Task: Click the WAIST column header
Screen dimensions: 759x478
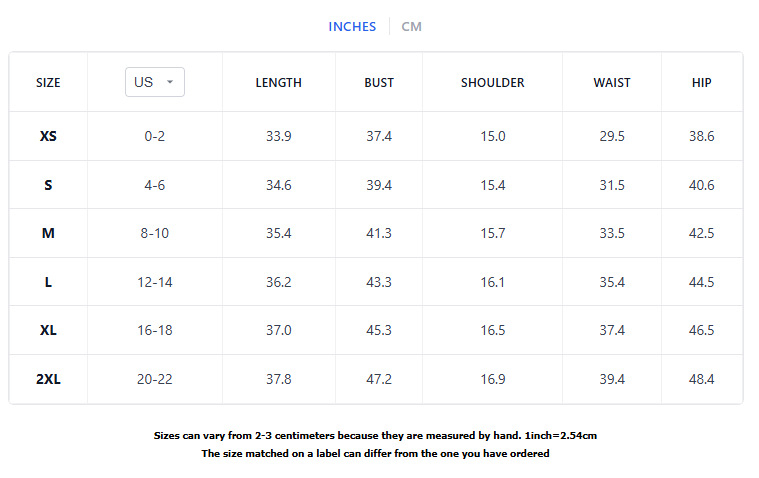Action: [612, 83]
